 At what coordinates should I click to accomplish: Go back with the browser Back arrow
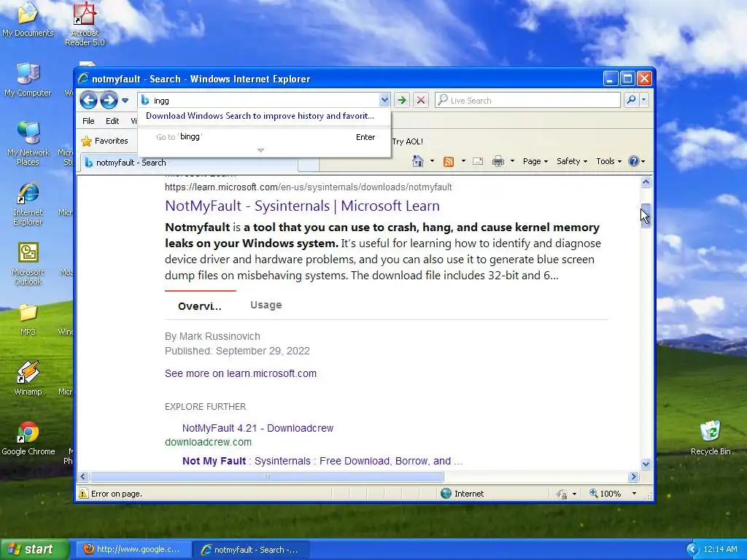coord(88,101)
